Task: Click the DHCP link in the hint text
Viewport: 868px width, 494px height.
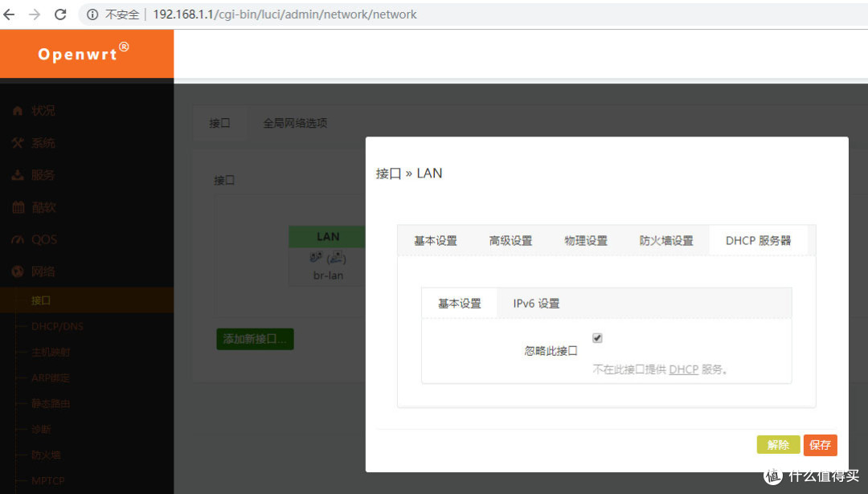Action: click(x=684, y=369)
